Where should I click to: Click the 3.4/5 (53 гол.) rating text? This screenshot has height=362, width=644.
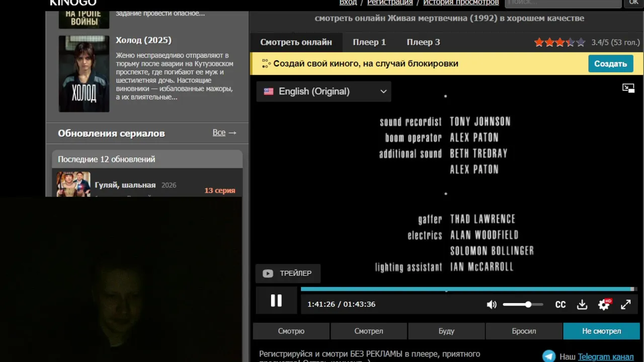pyautogui.click(x=615, y=43)
